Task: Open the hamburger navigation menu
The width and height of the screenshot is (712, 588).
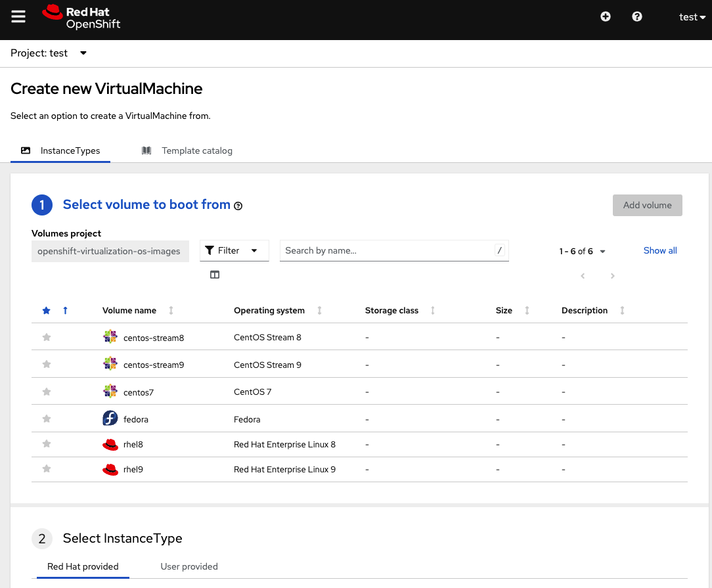Action: tap(18, 17)
